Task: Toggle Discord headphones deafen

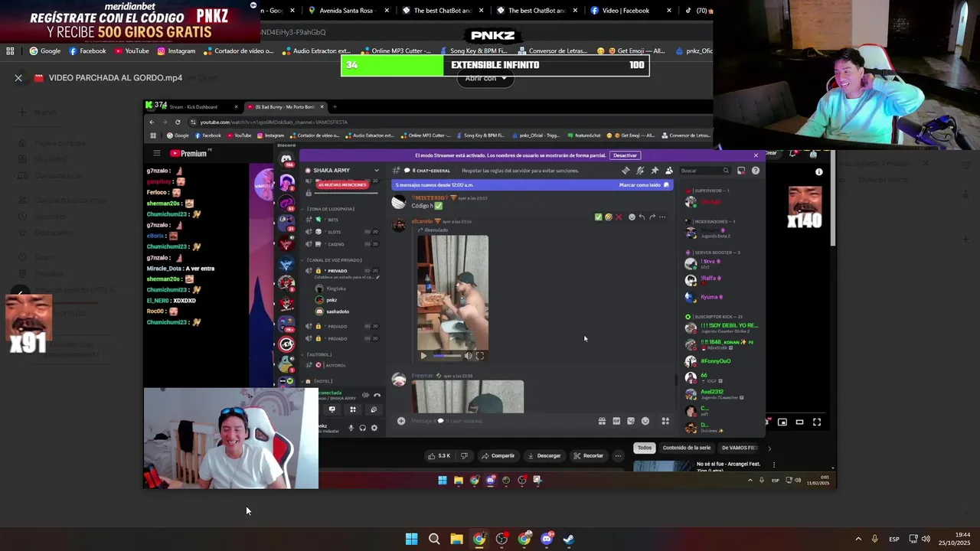Action: 363,428
